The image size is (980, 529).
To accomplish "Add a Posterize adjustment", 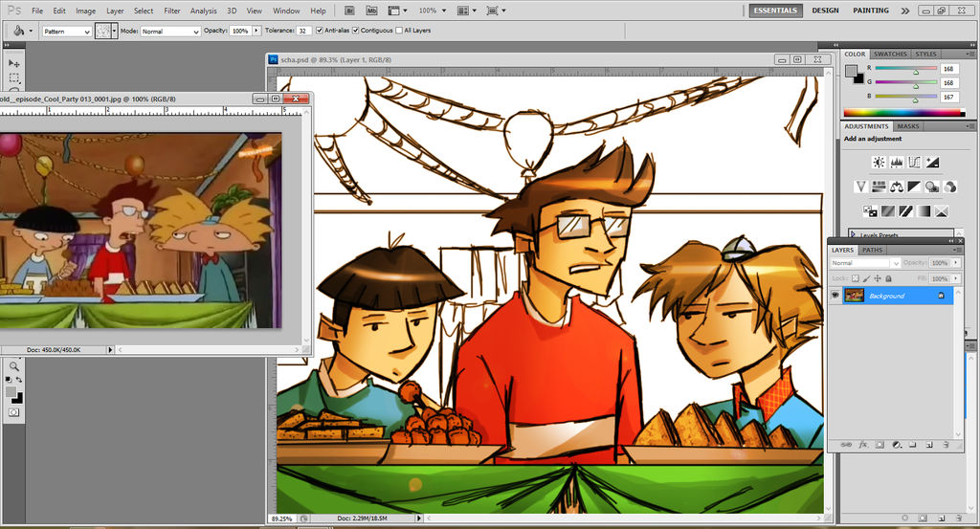I will tap(887, 211).
